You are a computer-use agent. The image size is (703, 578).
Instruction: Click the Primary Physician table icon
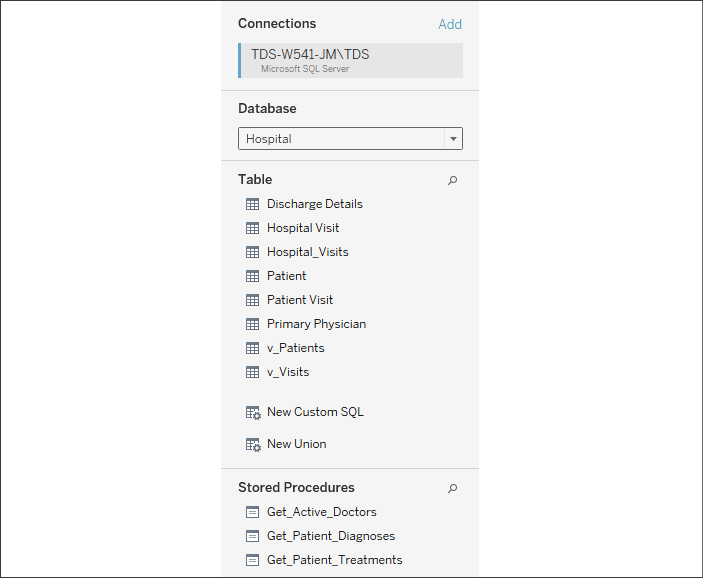tap(252, 324)
